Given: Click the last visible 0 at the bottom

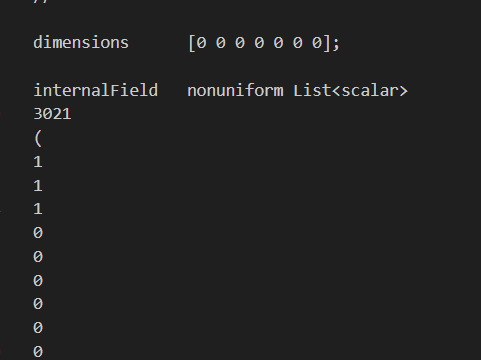Looking at the screenshot, I should 38,352.
